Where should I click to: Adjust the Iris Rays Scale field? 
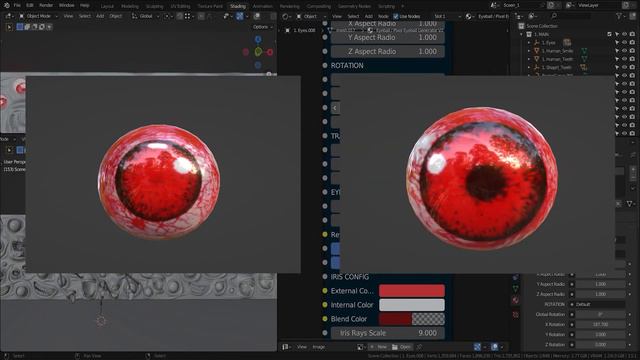pyautogui.click(x=387, y=333)
